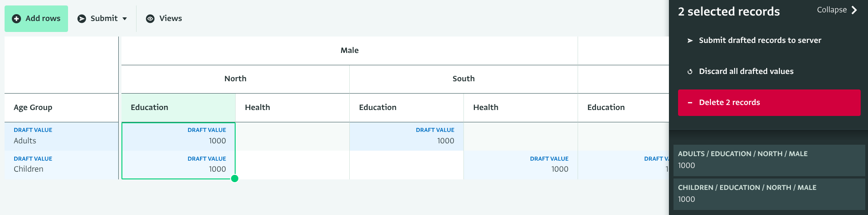This screenshot has width=868, height=215.
Task: Select Submit drafted records to server
Action: 760,41
